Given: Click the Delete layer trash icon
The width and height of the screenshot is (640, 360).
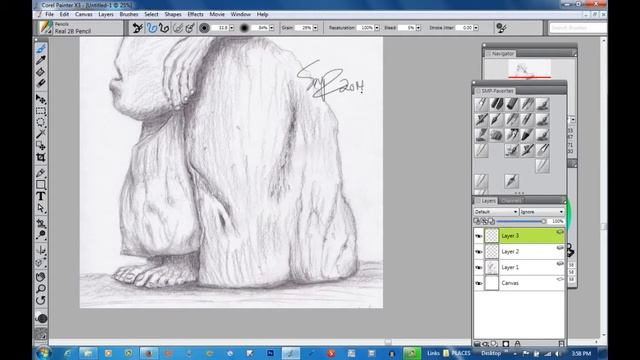Looking at the screenshot, I should point(561,344).
